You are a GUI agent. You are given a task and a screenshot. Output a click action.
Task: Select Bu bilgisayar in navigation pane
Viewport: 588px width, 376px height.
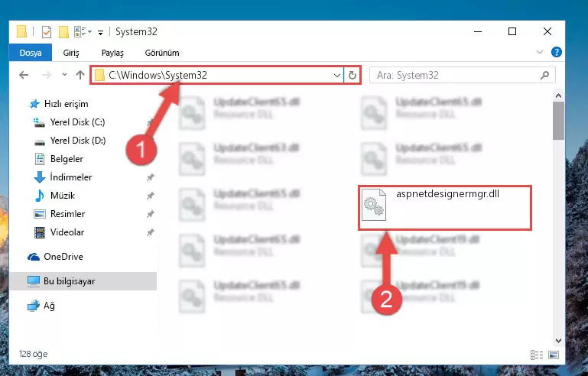83,281
